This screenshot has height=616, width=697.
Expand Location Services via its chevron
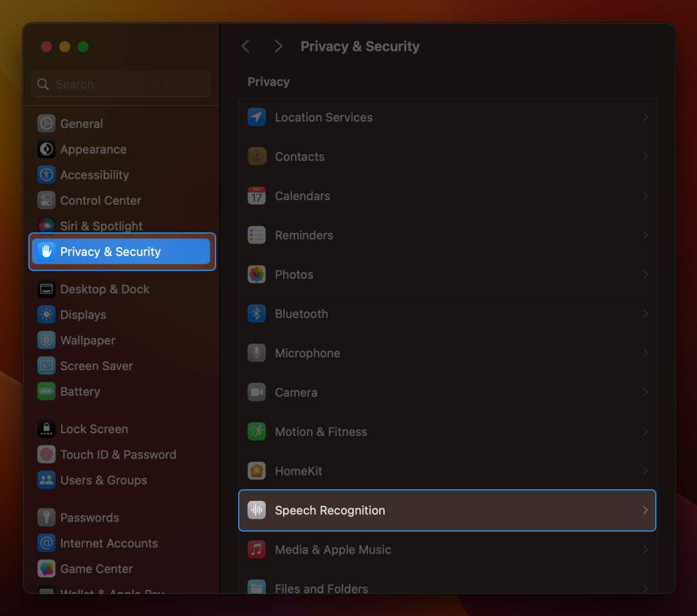(x=645, y=117)
